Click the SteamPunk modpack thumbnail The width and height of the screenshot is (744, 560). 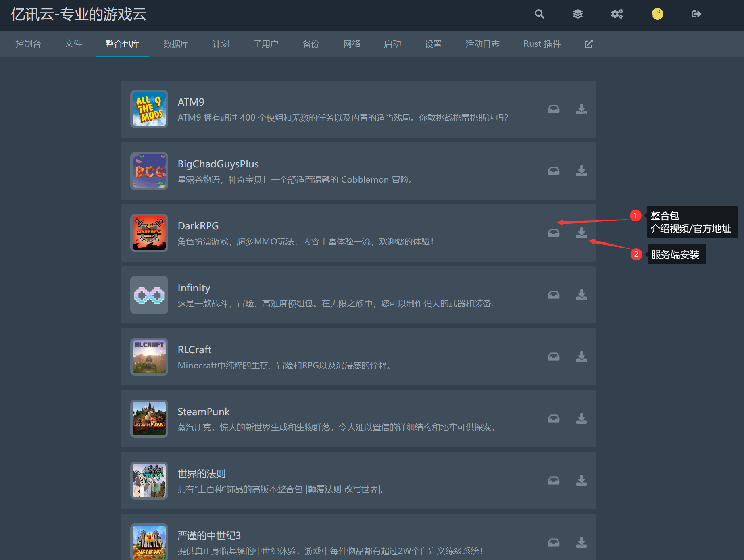pyautogui.click(x=149, y=419)
